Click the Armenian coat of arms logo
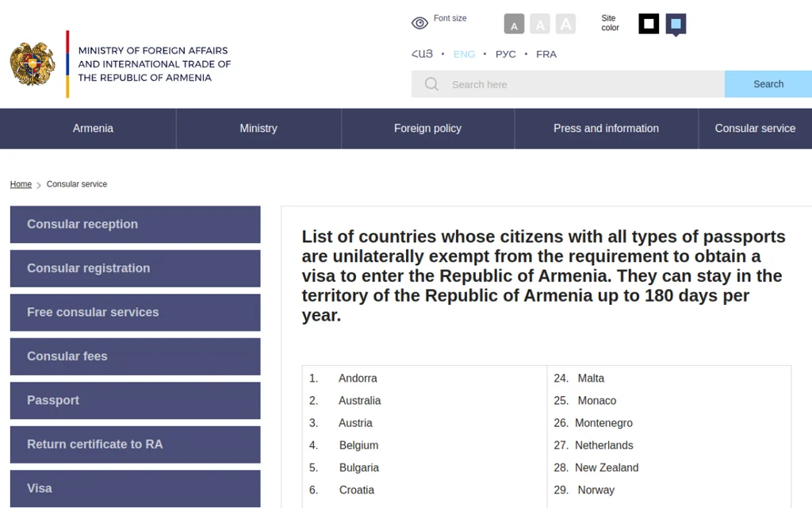Image resolution: width=812 pixels, height=508 pixels. pos(33,63)
